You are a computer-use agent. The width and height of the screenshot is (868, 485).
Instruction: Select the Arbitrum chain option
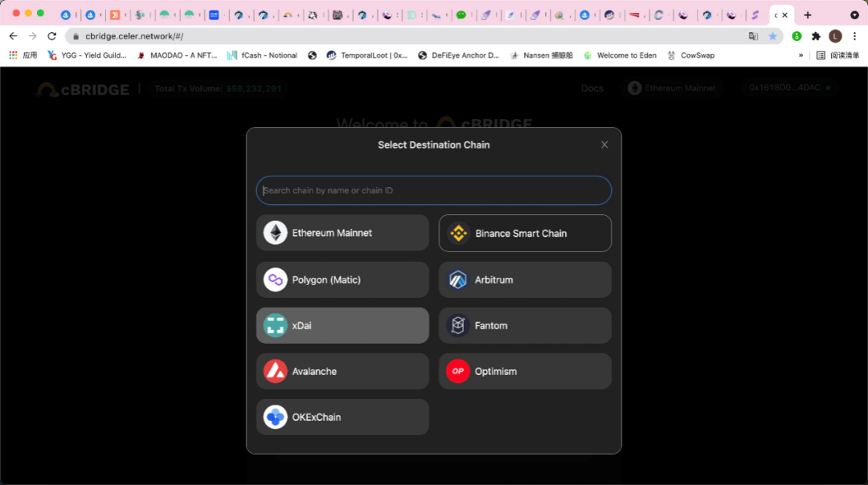[525, 279]
